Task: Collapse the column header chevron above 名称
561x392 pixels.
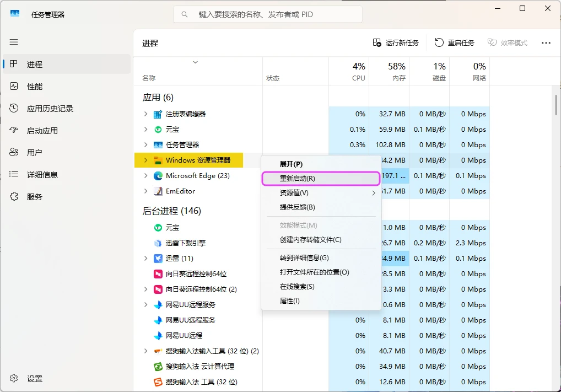Action: (x=195, y=62)
